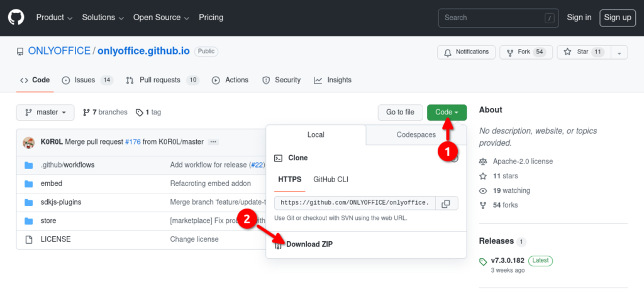
Task: Click the Issues count badge 14
Action: click(x=107, y=80)
